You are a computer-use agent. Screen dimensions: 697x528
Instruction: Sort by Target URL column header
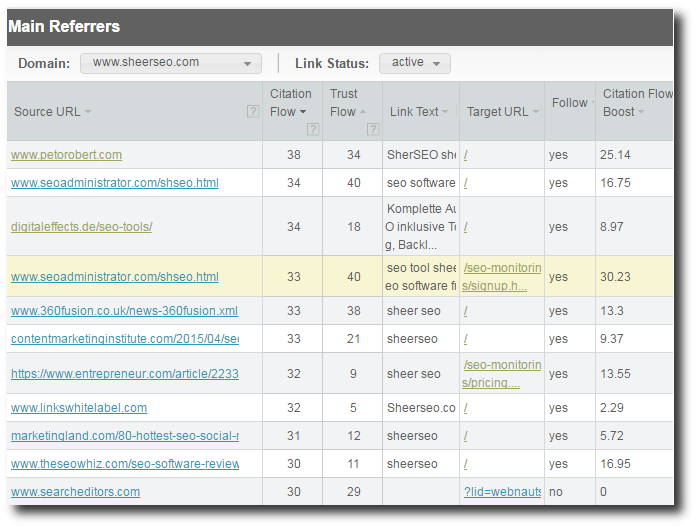pyautogui.click(x=502, y=112)
